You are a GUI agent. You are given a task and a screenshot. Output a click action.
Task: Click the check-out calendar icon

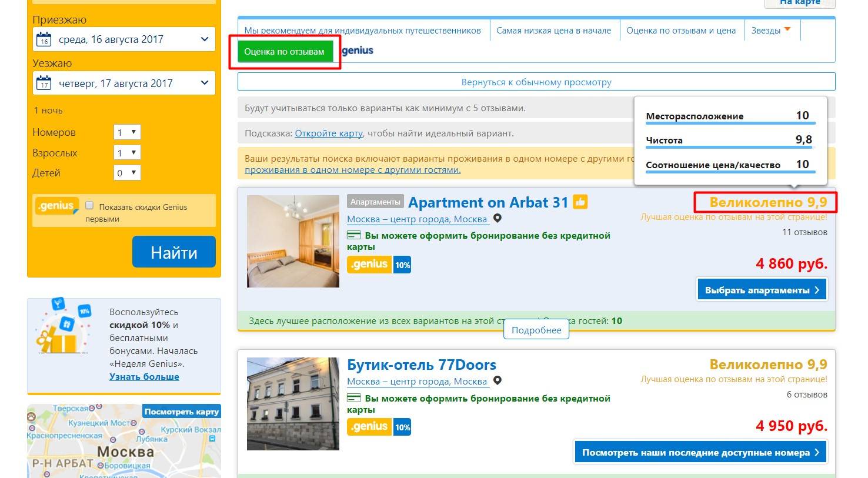coord(44,83)
